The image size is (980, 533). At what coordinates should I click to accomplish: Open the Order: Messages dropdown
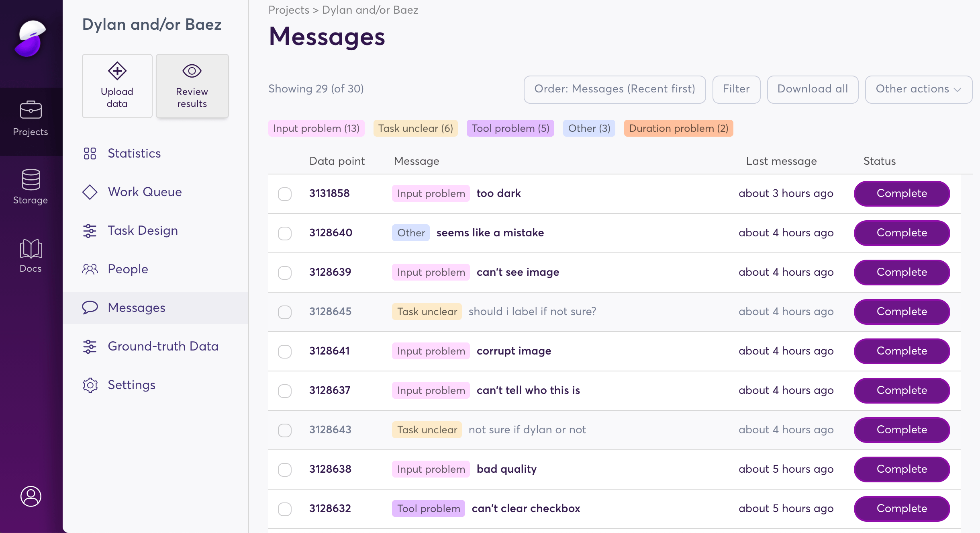click(614, 89)
